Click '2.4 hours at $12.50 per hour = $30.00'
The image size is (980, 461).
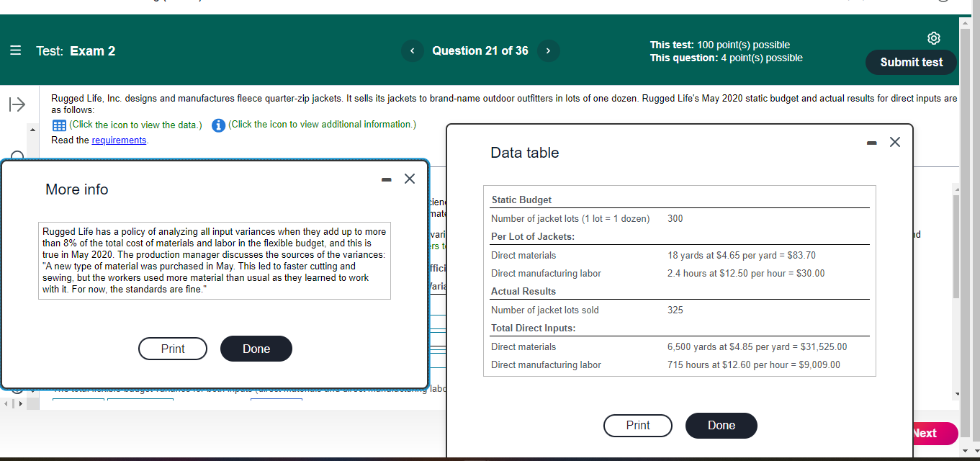[x=746, y=273]
